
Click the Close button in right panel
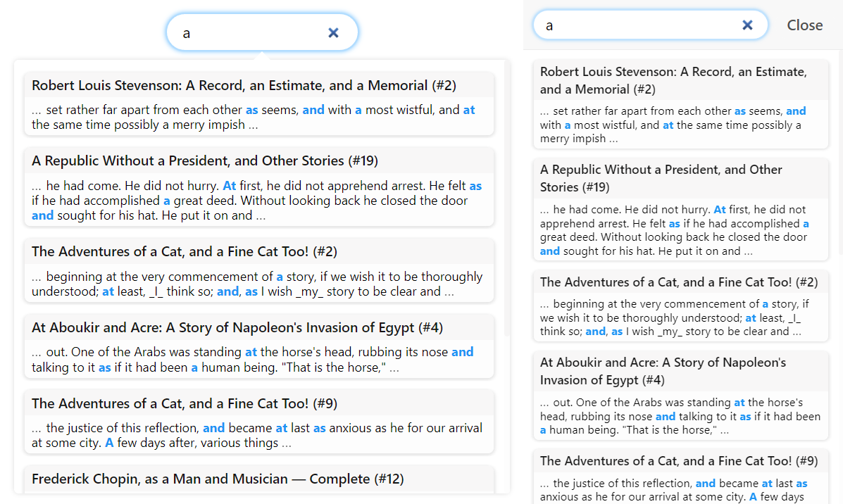804,25
